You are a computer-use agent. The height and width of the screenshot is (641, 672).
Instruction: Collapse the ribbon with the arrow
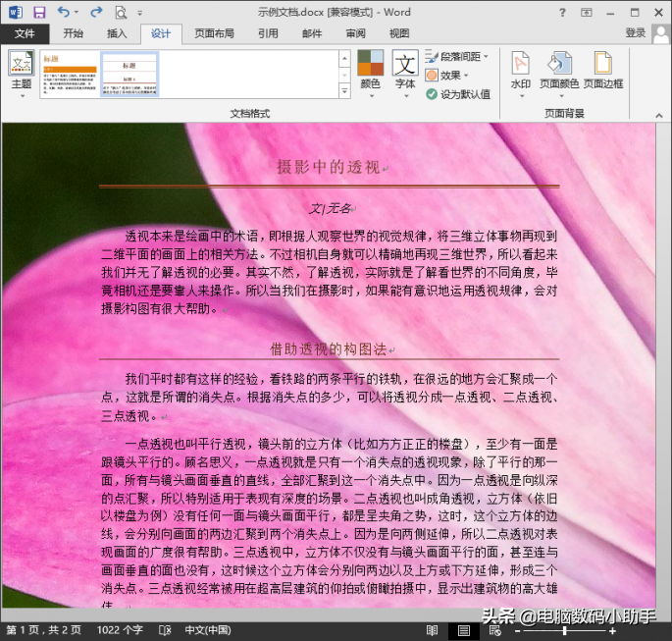(x=659, y=115)
